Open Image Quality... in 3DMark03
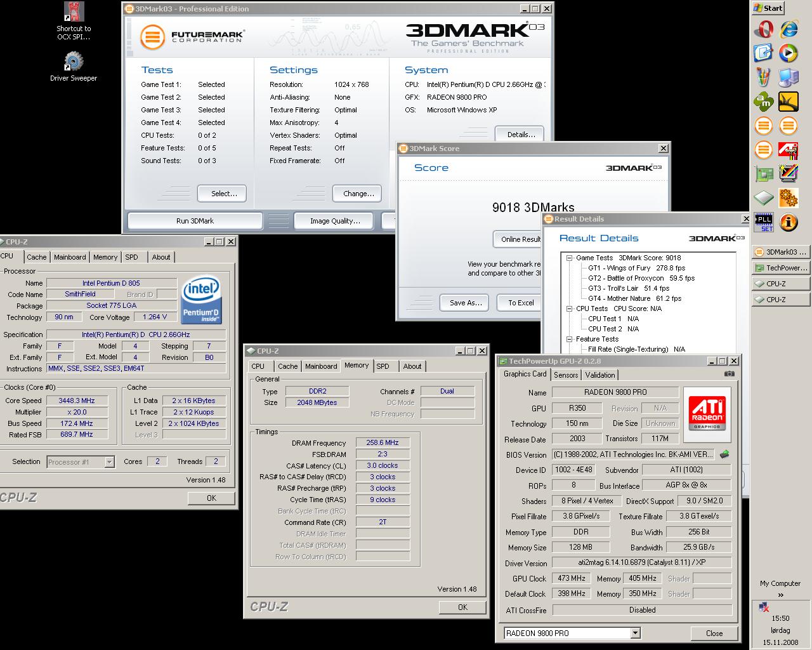 coord(335,221)
